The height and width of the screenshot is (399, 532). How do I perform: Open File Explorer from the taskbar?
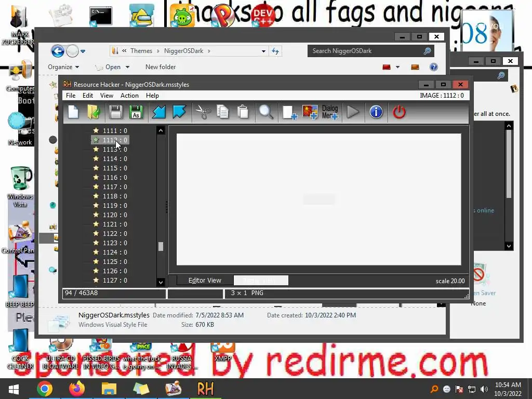point(109,389)
